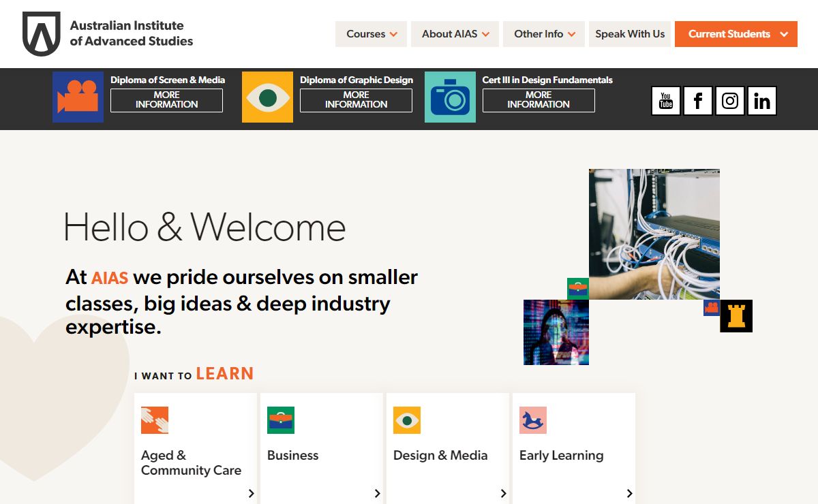The image size is (818, 504).
Task: More Information for Diploma of Graphic Design
Action: pos(356,100)
